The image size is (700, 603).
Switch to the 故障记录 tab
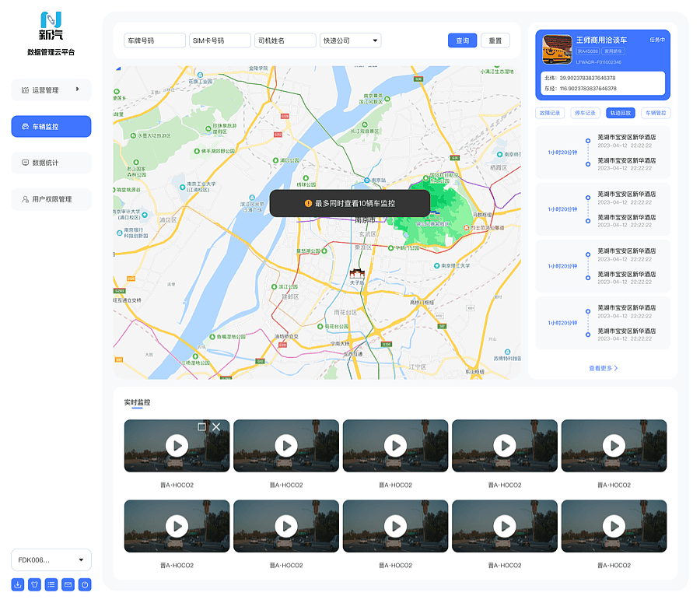550,113
